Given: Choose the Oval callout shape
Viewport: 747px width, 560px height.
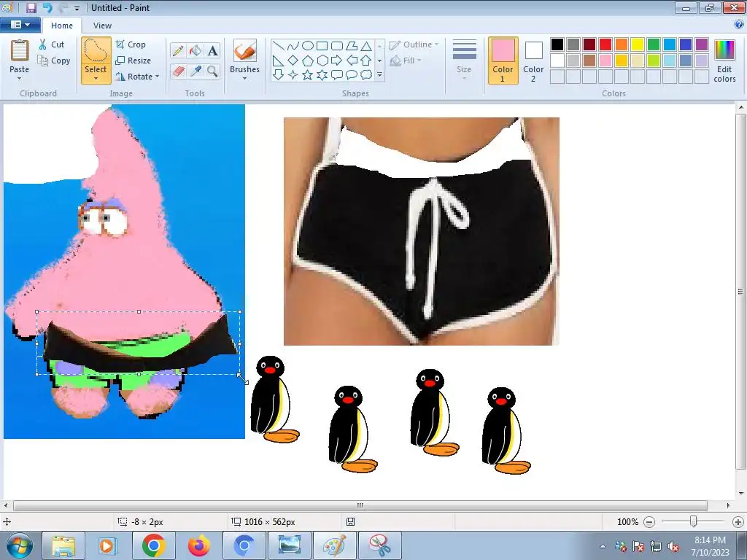Looking at the screenshot, I should tap(352, 75).
